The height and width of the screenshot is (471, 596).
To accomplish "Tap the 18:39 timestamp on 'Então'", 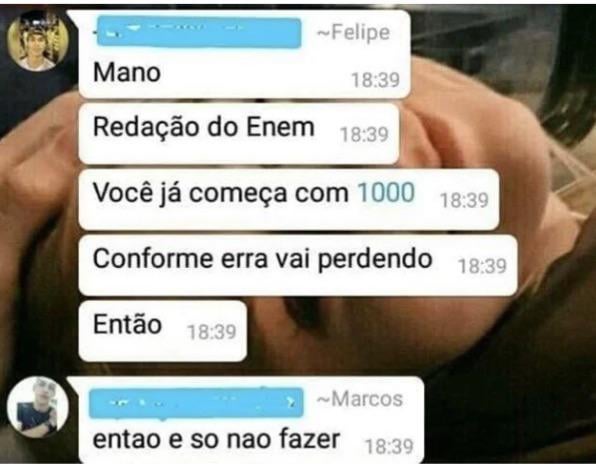I will pyautogui.click(x=212, y=332).
